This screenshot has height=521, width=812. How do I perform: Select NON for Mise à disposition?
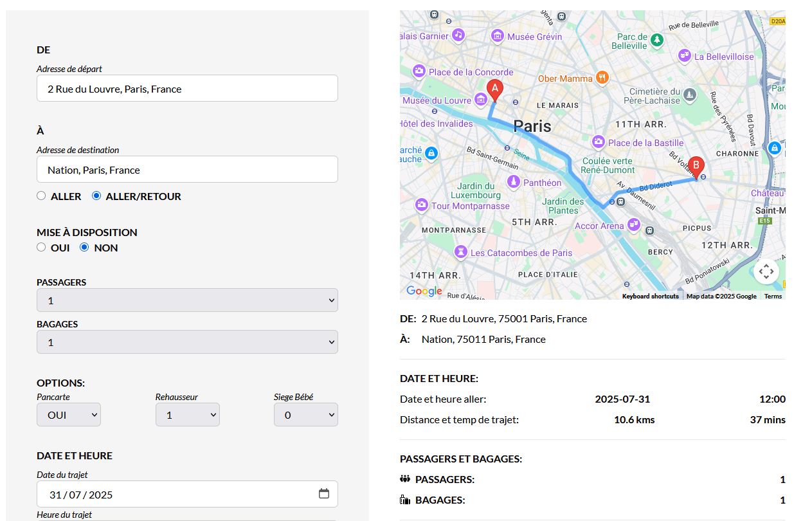pyautogui.click(x=84, y=247)
